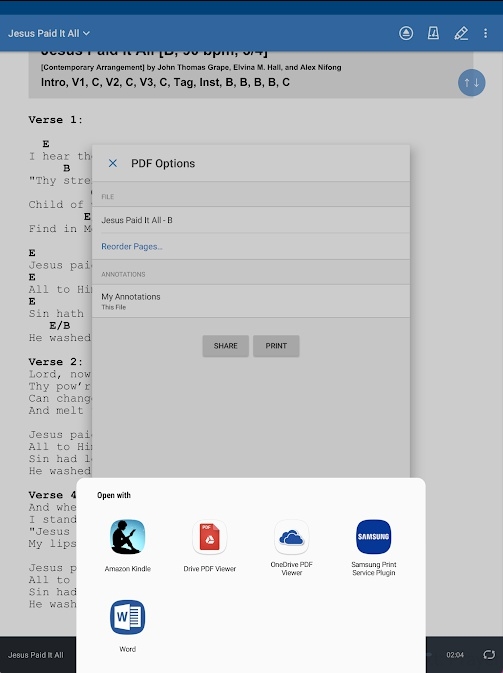Close the PDF Options dialog
The height and width of the screenshot is (673, 503).
coord(112,163)
